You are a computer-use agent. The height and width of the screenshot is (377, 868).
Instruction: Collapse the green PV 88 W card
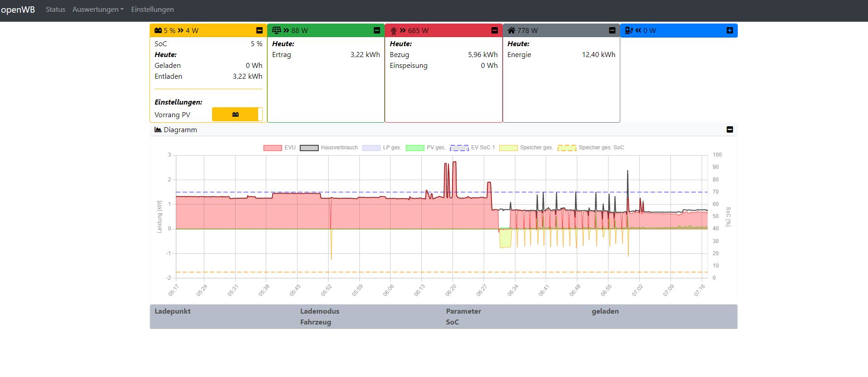[x=377, y=30]
